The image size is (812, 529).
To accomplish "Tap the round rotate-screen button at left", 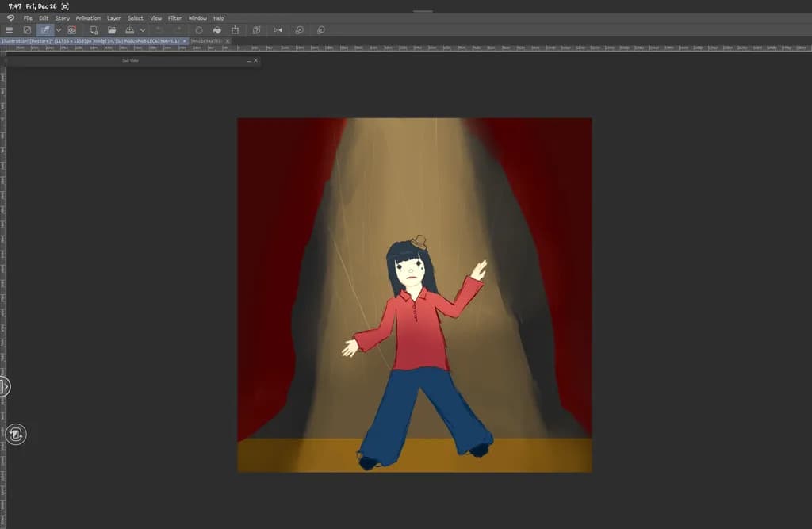I will (x=16, y=434).
